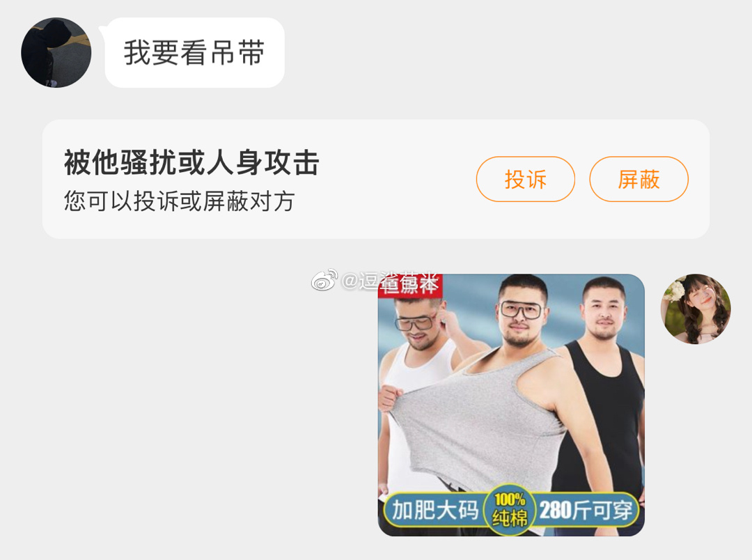Click the 投诉 button
The height and width of the screenshot is (560, 752).
pyautogui.click(x=525, y=179)
